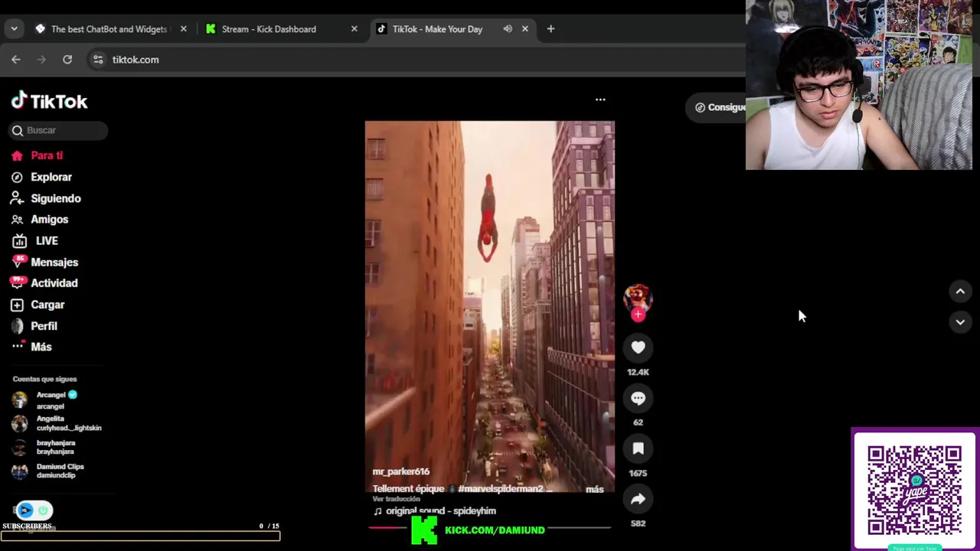Open site information icon in address bar
This screenshot has height=551, width=980.
click(98, 60)
